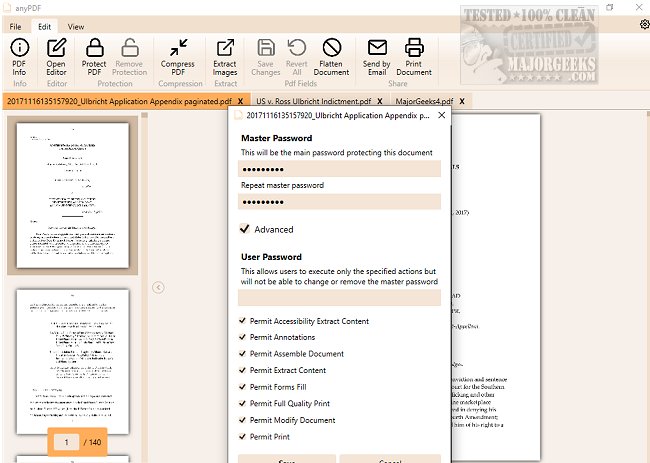Collapse the thumbnail panel with arrow
The width and height of the screenshot is (650, 463).
pyautogui.click(x=158, y=287)
